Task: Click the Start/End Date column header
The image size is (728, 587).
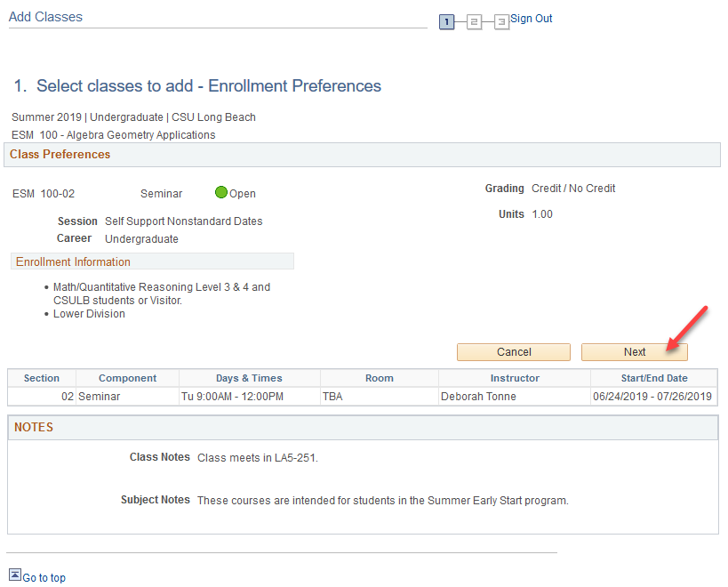Action: pyautogui.click(x=654, y=378)
